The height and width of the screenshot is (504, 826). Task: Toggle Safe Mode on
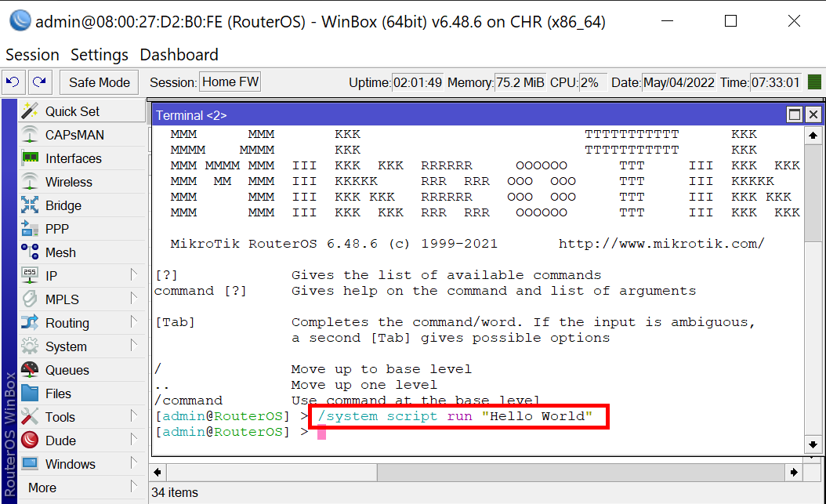(99, 82)
